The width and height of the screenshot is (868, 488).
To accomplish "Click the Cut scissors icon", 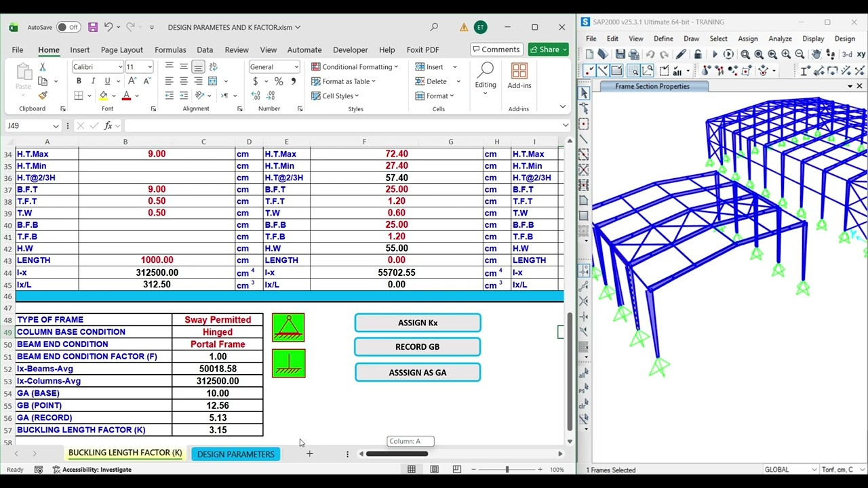I will click(x=42, y=67).
